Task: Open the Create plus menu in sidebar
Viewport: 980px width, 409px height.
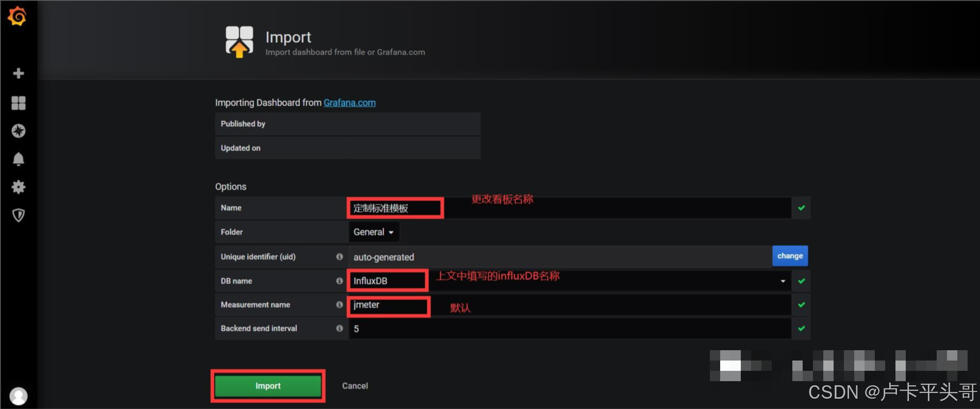Action: (x=19, y=73)
